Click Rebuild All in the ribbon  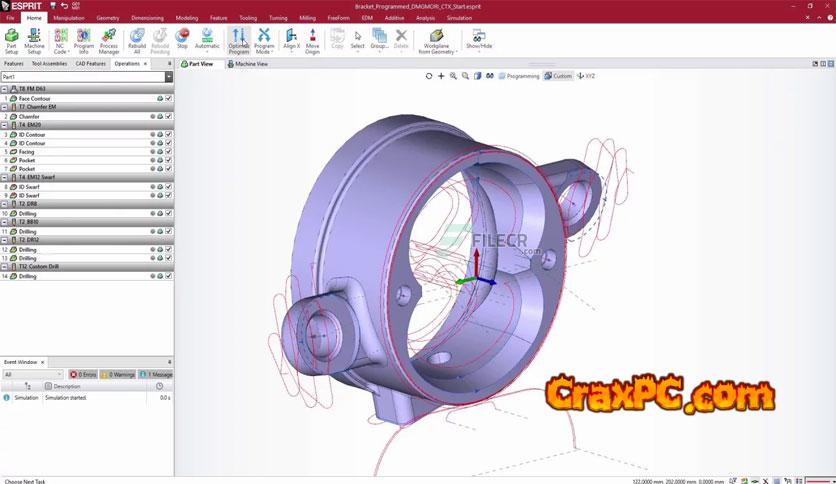tap(137, 40)
